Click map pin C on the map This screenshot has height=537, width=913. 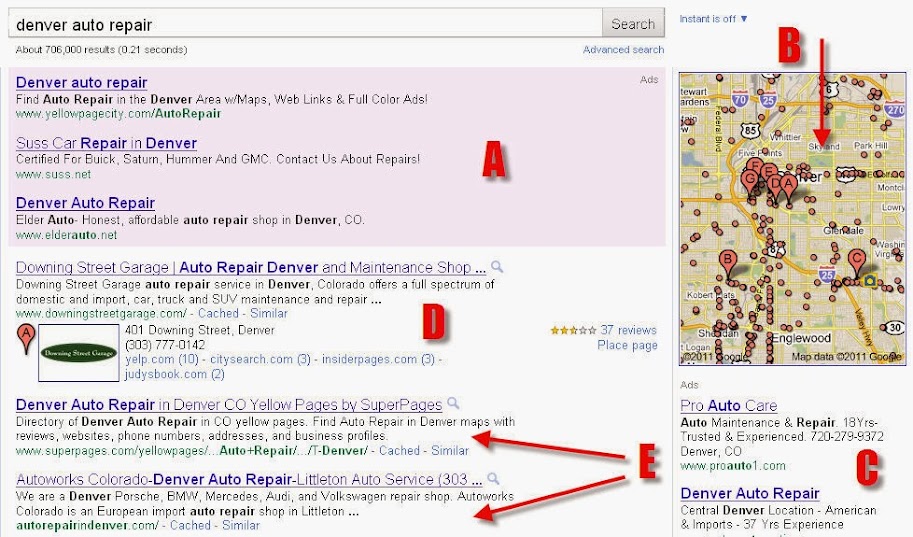tap(857, 260)
